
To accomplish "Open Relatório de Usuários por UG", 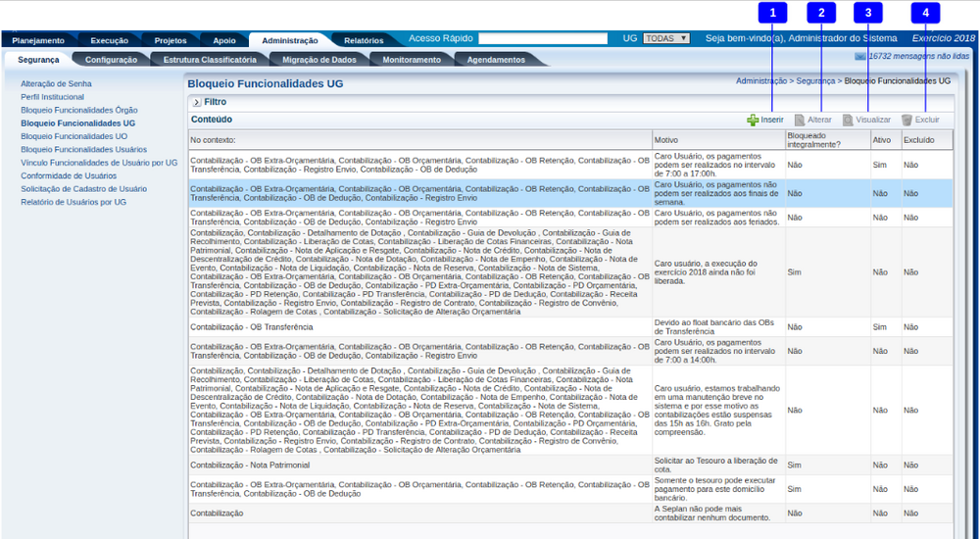I will point(73,202).
